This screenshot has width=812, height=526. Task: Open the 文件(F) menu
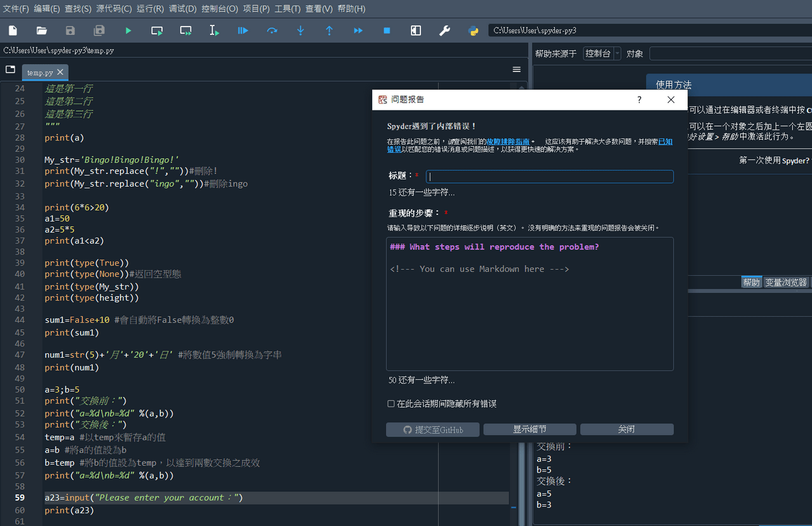16,9
